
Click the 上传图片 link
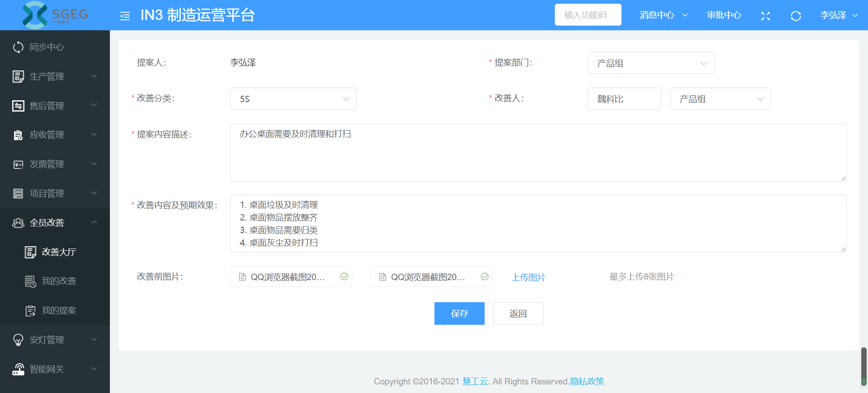click(528, 277)
